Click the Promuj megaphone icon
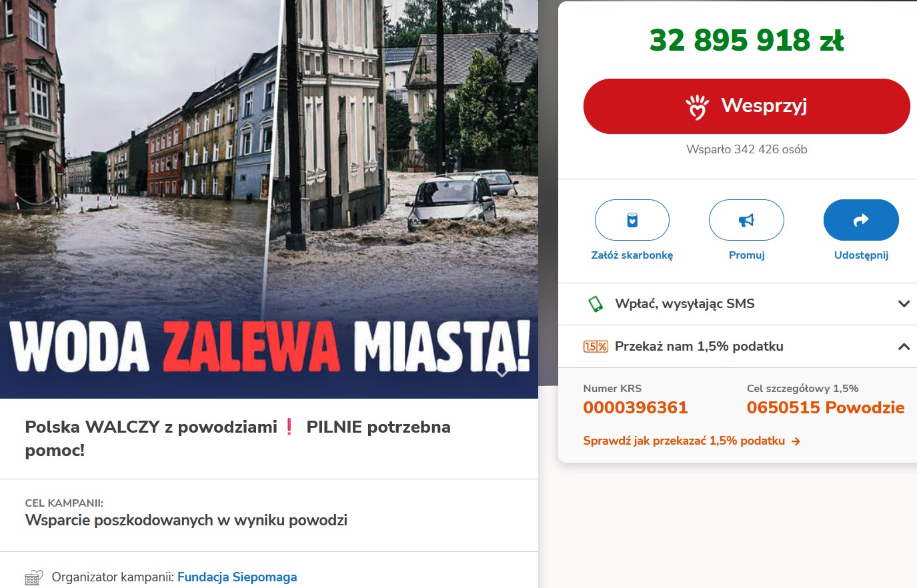This screenshot has width=917, height=588. [x=746, y=220]
